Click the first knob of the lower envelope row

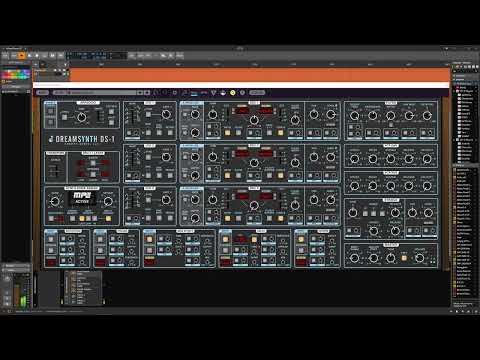[354, 186]
